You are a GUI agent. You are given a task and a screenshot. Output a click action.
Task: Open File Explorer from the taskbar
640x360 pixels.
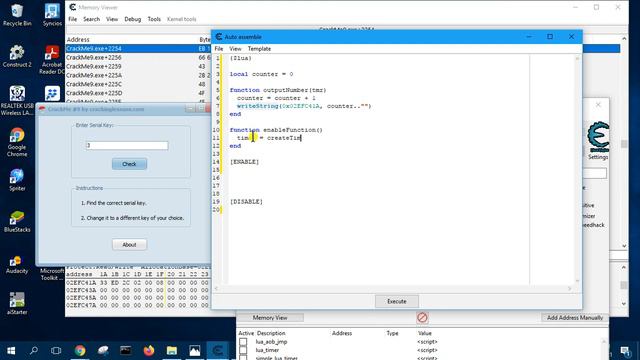pos(172,351)
